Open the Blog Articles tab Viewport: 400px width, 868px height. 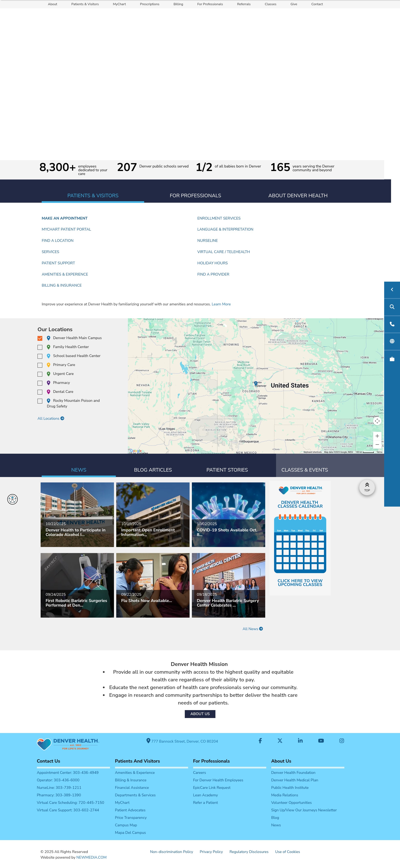153,470
